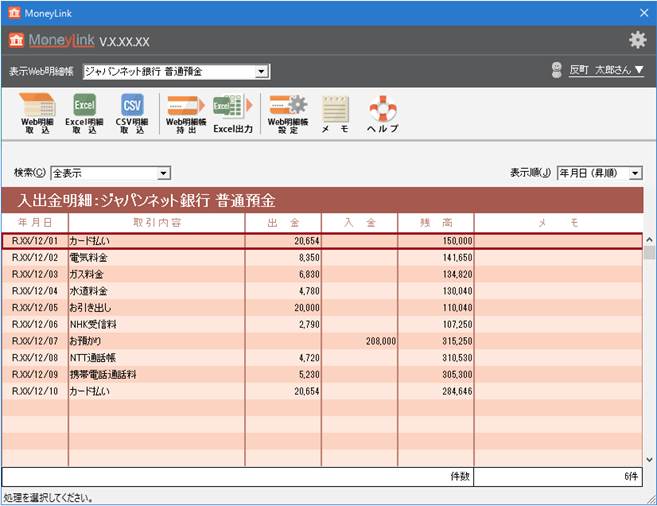The image size is (657, 506).
Task: Select Web明細帳持出 toolbar icon
Action: (186, 113)
